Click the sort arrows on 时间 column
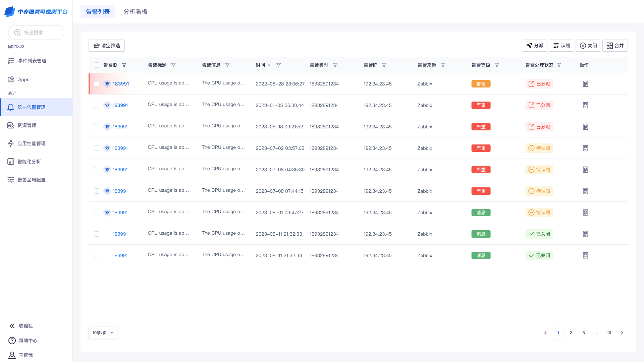 (269, 65)
